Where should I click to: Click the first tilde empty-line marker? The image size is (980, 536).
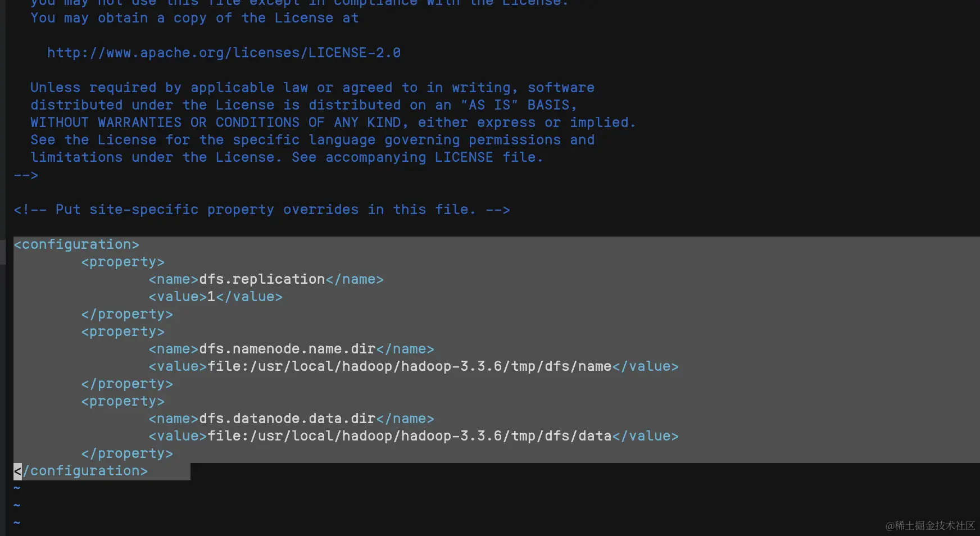pos(17,488)
